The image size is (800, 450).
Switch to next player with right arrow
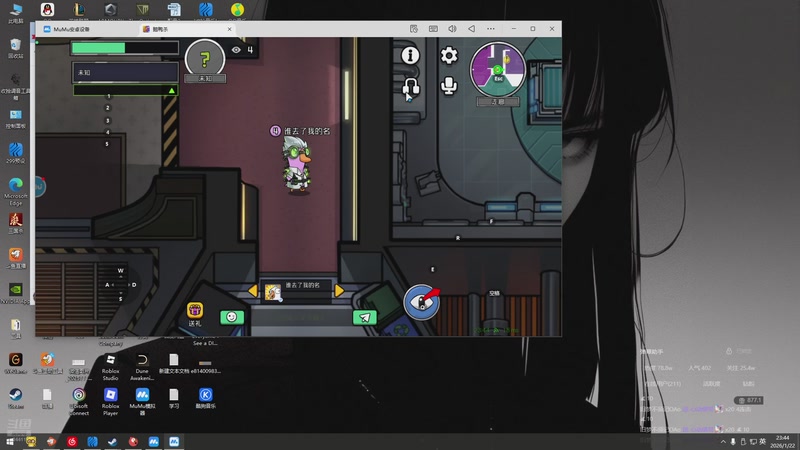pos(339,290)
